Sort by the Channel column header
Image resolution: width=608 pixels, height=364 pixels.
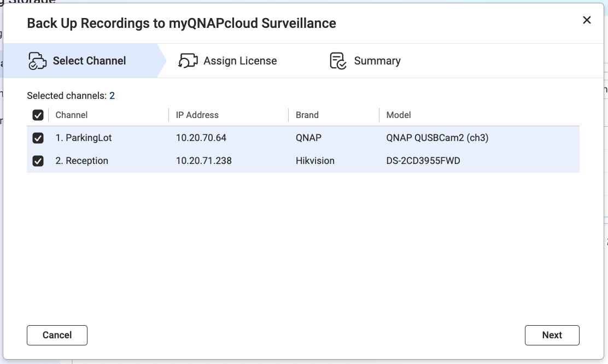coord(71,115)
